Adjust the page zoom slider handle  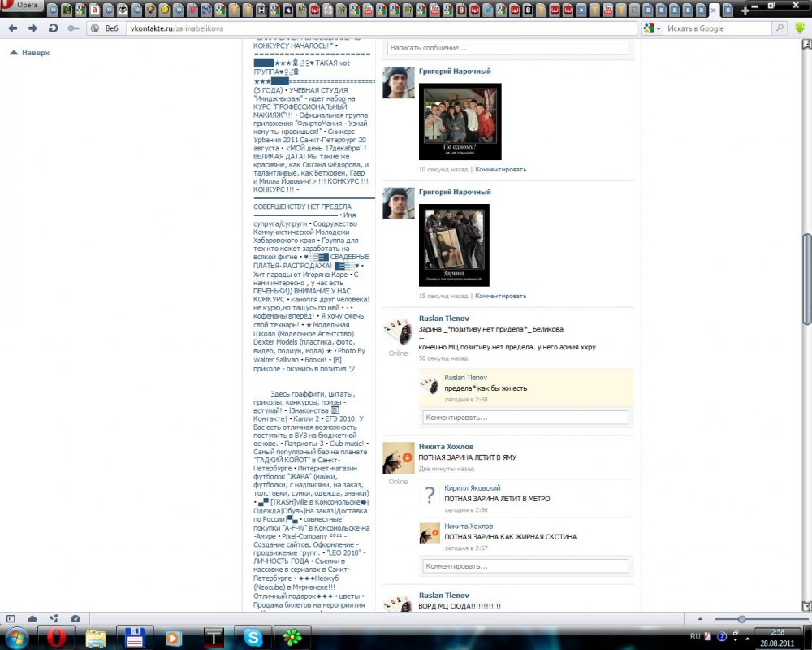(741, 619)
